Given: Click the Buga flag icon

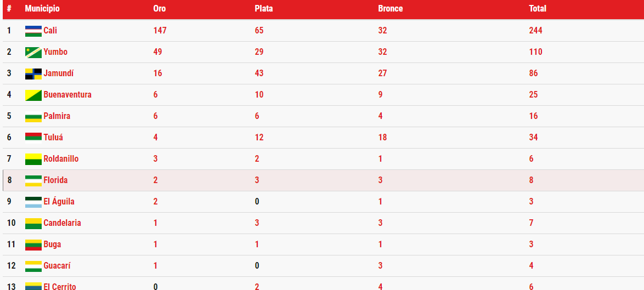Looking at the screenshot, I should click(x=33, y=244).
